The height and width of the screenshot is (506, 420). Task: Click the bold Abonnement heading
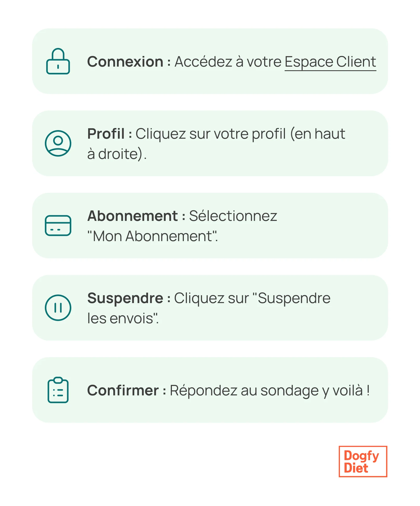(132, 216)
